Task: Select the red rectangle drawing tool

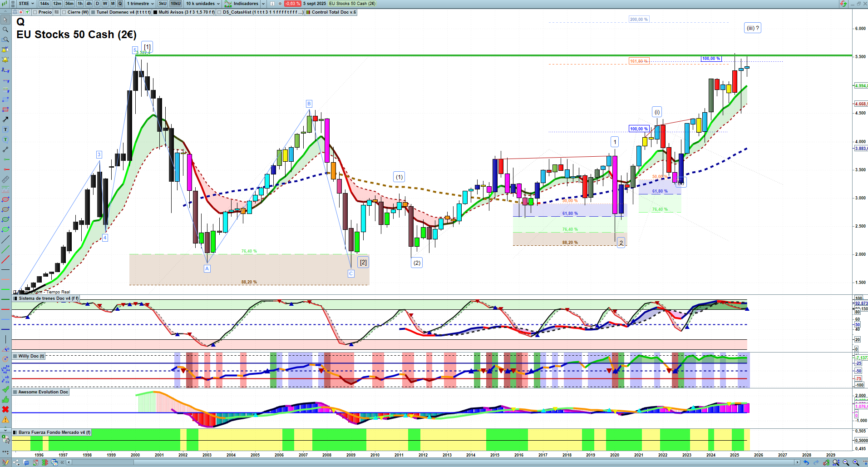Action: 5,109
